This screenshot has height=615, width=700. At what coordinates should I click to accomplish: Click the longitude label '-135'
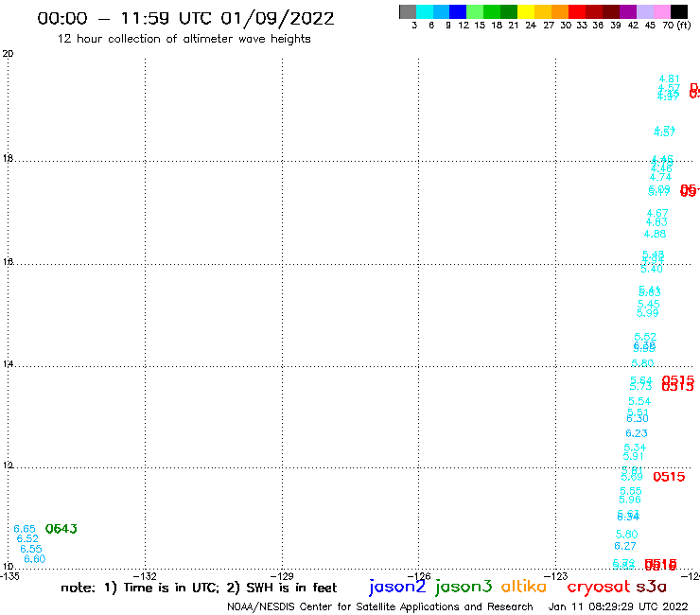point(9,576)
